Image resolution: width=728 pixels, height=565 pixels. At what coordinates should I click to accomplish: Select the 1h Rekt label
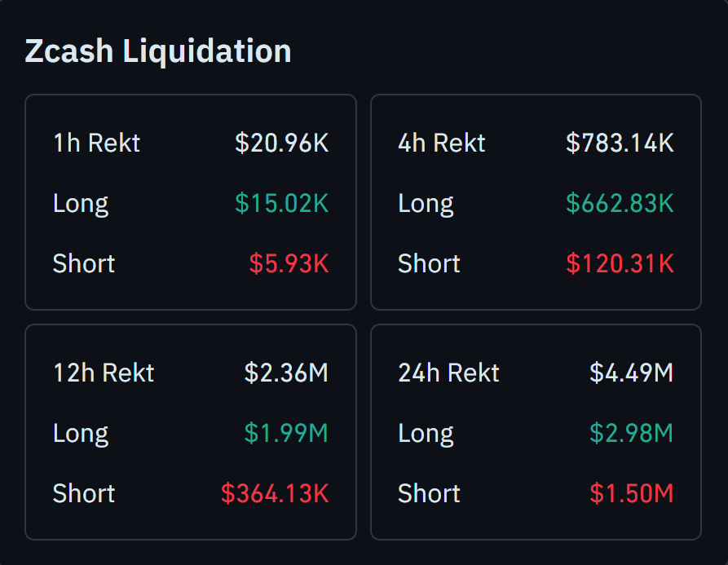tap(96, 143)
